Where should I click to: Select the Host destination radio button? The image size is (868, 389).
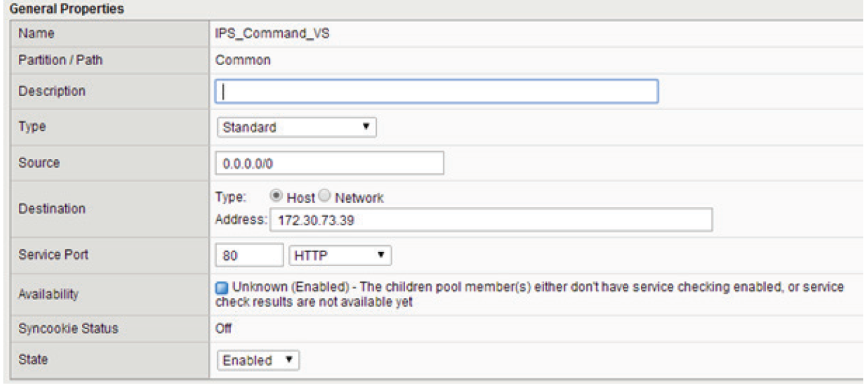click(x=275, y=198)
